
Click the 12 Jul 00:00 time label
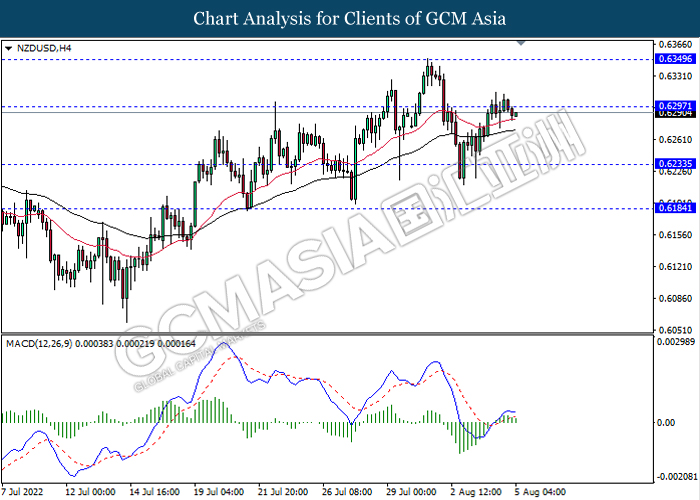click(90, 492)
